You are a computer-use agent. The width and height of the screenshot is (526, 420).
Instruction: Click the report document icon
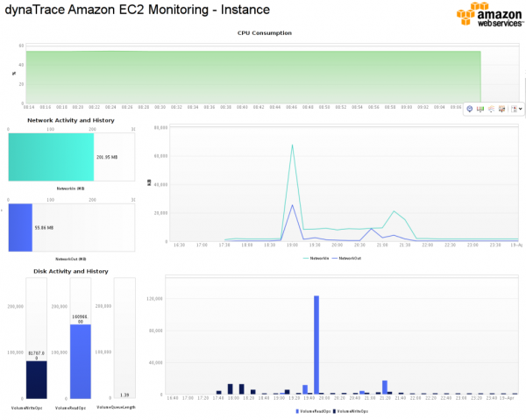tap(514, 109)
